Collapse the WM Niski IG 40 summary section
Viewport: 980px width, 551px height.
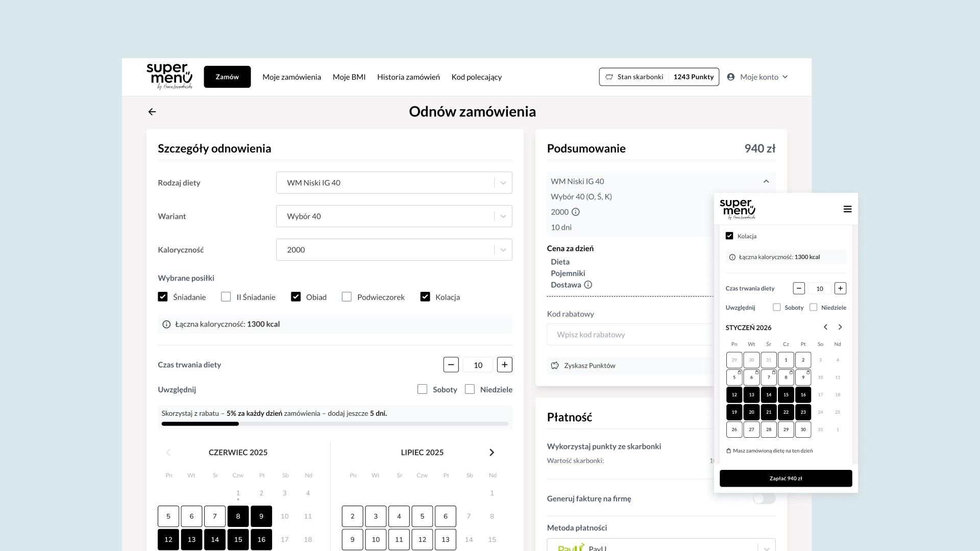[766, 181]
